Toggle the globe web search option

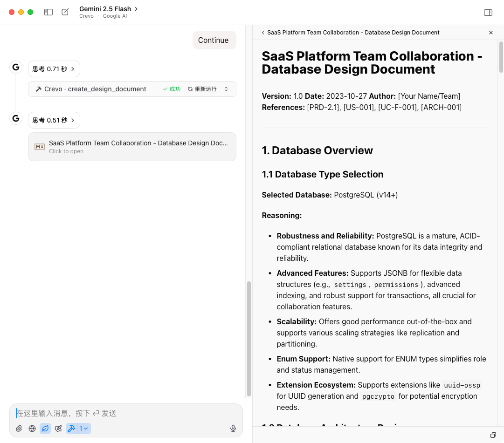pos(32,429)
